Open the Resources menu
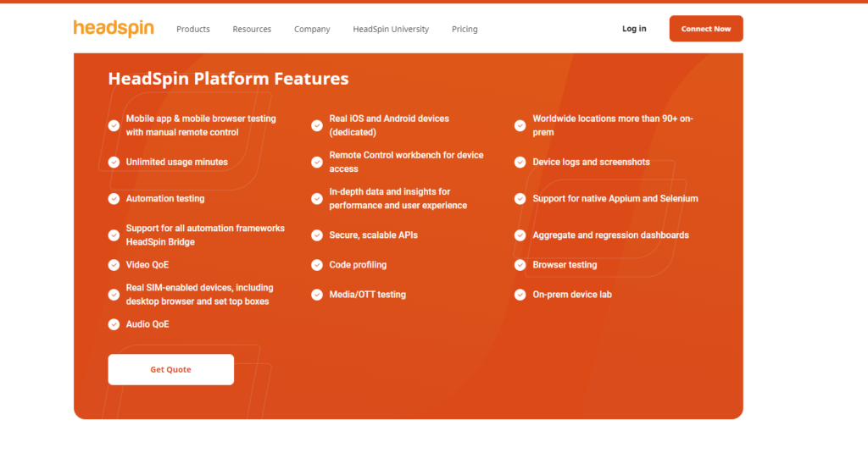868x453 pixels. 252,29
